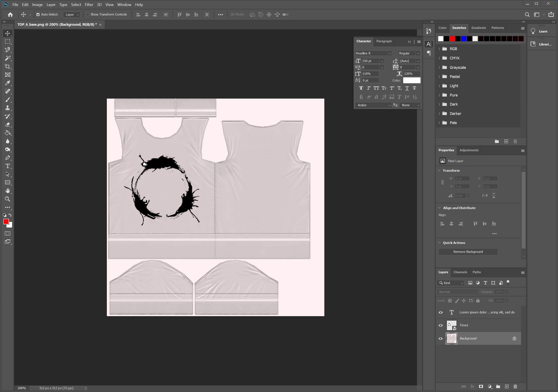
Task: Open the Headline R font dropdown
Action: (x=390, y=53)
